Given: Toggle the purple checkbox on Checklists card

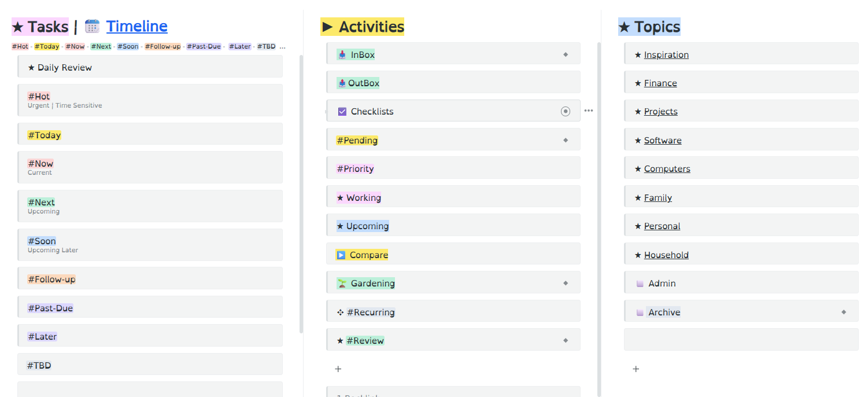Looking at the screenshot, I should pyautogui.click(x=342, y=112).
